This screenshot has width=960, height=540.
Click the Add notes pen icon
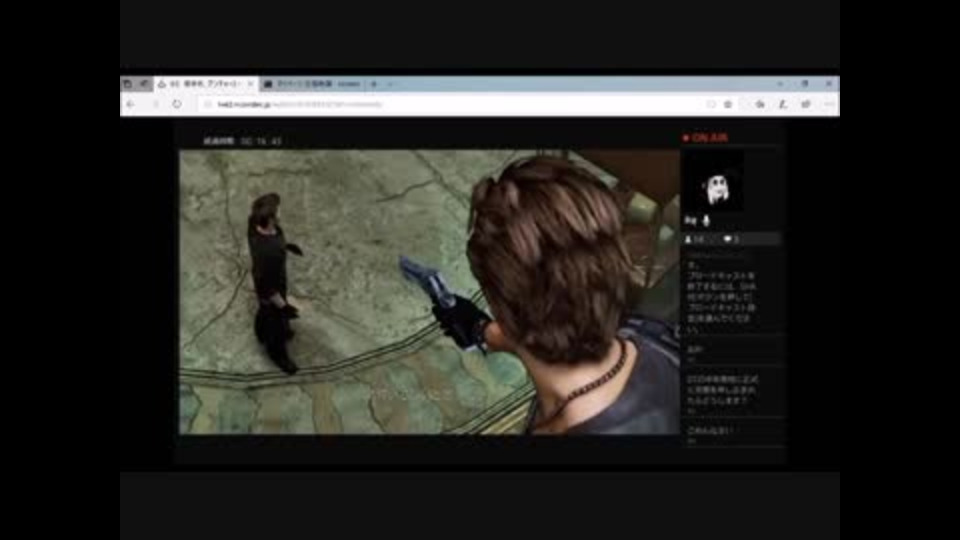(783, 105)
